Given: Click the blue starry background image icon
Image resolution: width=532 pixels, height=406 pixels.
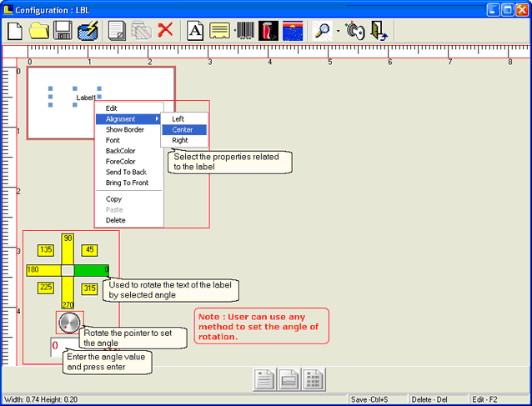Looking at the screenshot, I should 293,31.
